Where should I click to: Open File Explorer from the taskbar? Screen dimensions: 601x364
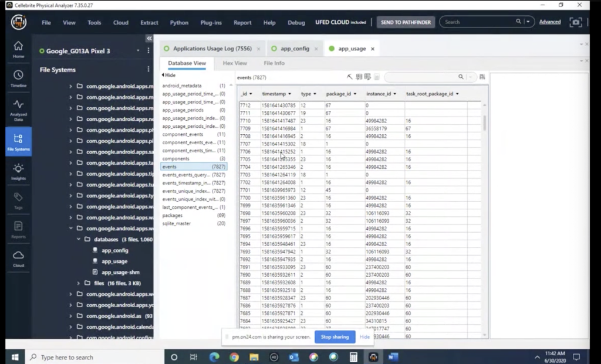coord(254,357)
